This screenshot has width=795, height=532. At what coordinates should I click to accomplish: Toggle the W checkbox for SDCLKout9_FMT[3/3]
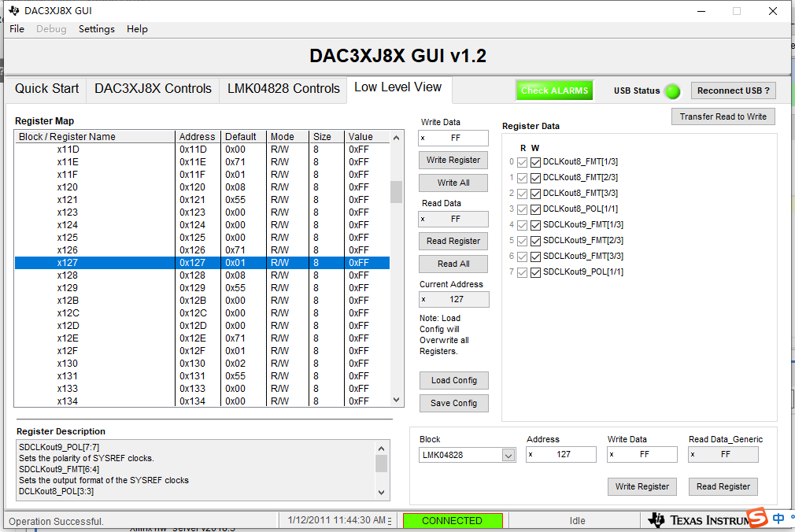click(x=535, y=257)
